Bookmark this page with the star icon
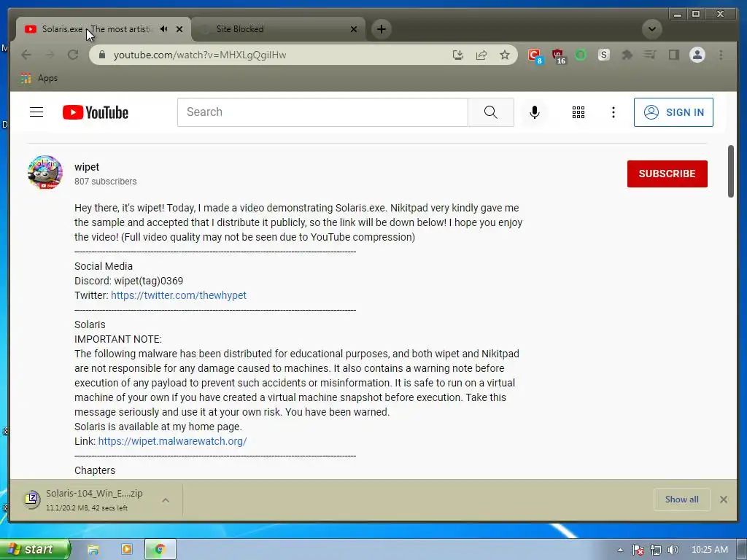This screenshot has height=560, width=747. click(x=505, y=55)
